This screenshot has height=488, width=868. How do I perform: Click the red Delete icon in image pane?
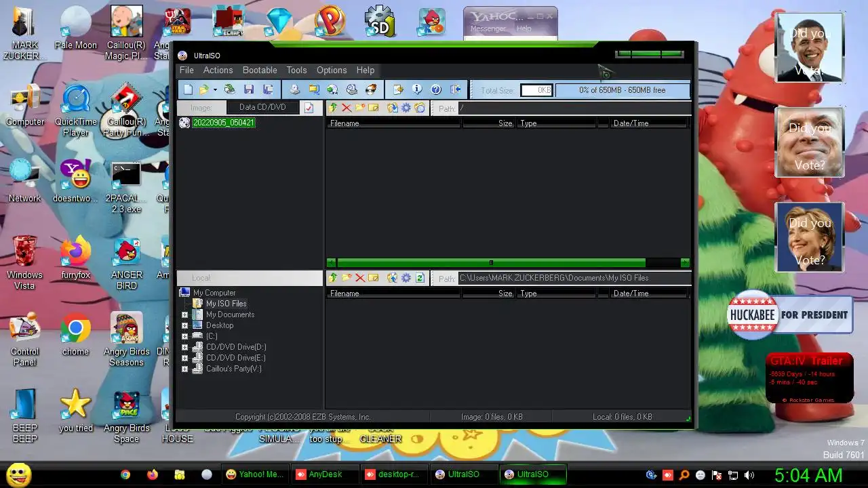tap(347, 108)
